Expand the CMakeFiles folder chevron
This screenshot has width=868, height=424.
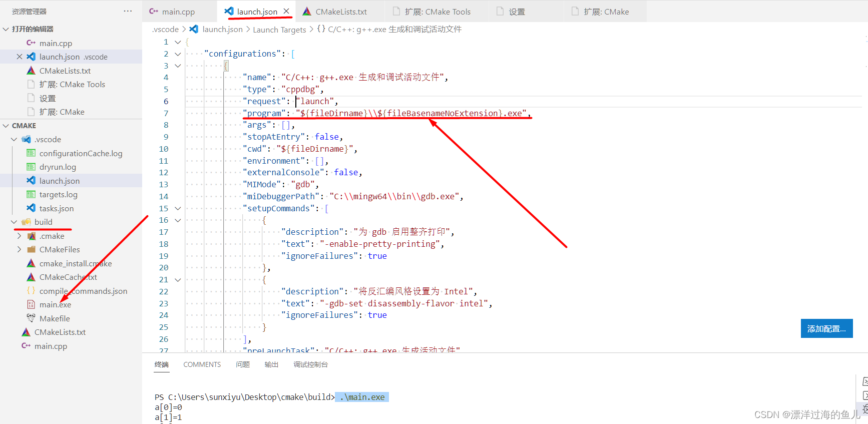(19, 249)
